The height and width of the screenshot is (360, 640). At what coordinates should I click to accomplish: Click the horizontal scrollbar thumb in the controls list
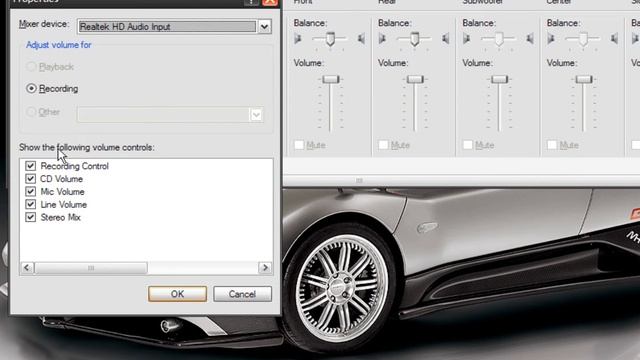[91, 268]
